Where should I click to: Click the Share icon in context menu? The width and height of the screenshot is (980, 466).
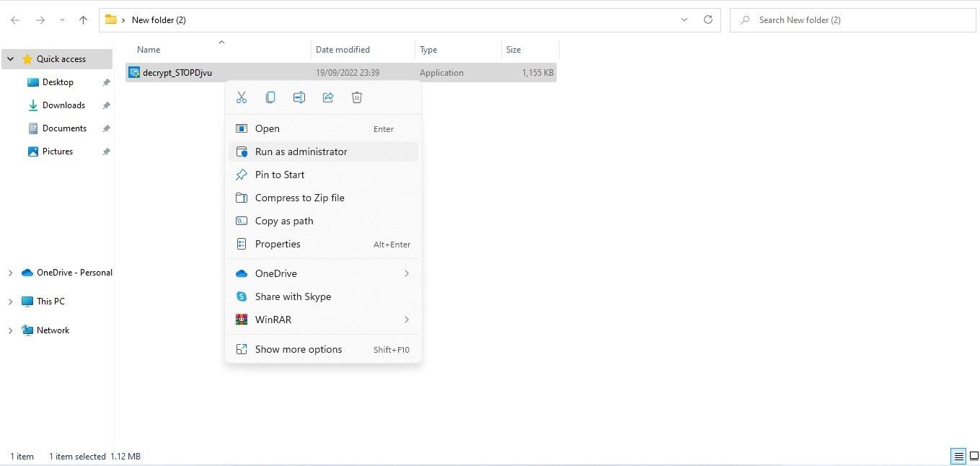click(x=328, y=97)
